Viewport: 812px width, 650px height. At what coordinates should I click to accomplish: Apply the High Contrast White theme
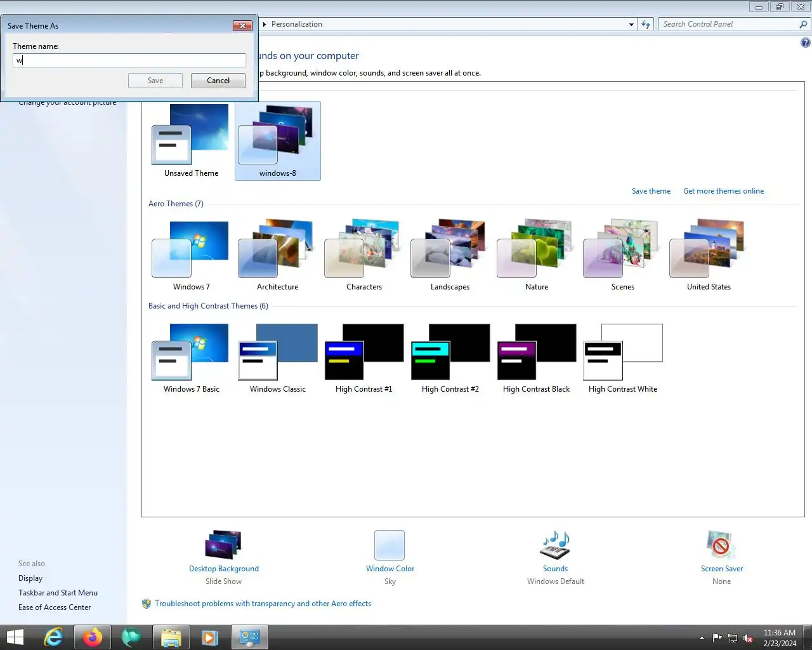[622, 357]
